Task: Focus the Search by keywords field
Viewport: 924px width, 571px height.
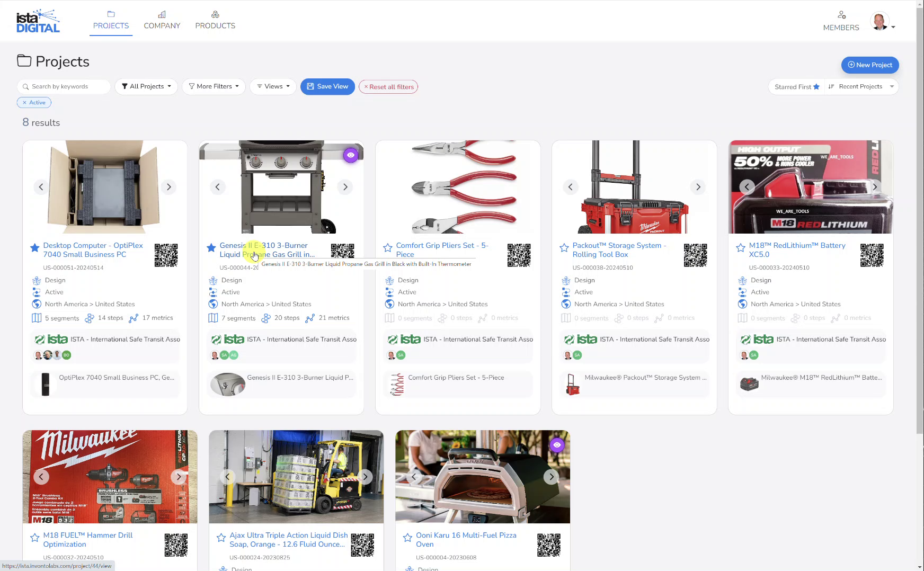Action: [64, 86]
